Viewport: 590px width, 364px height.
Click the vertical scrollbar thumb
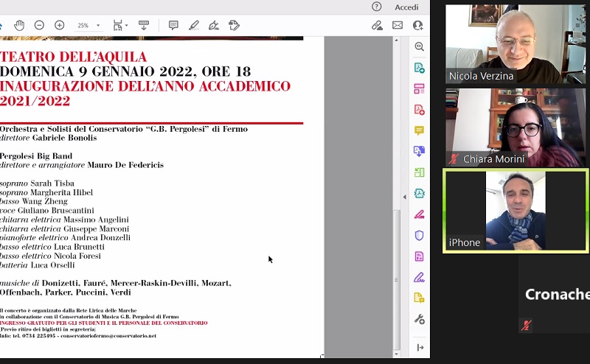[x=396, y=280]
